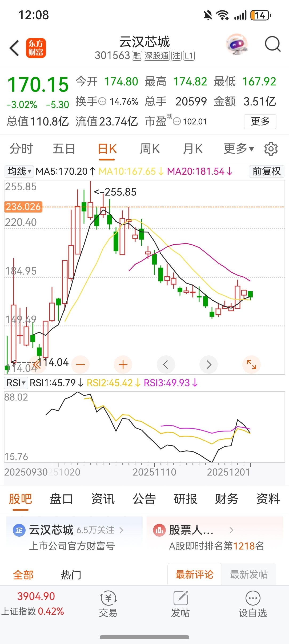The image size is (289, 644).
Task: Open the 资讯 section tab
Action: coord(103,499)
